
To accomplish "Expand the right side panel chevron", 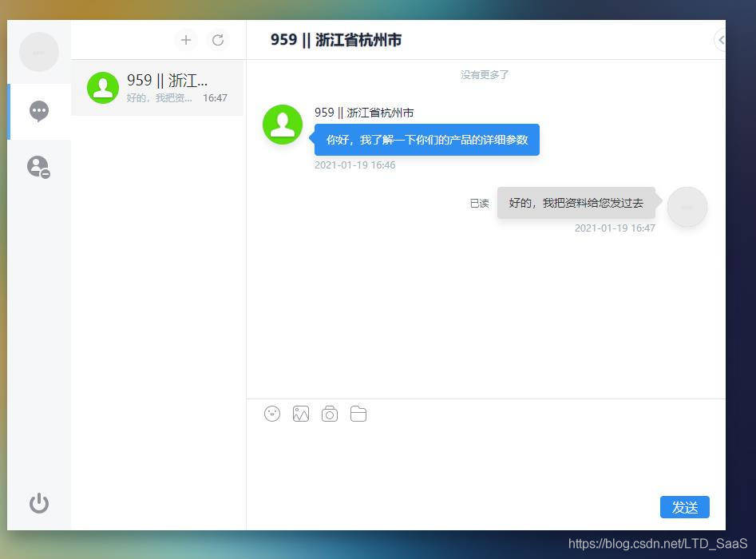I will [720, 40].
